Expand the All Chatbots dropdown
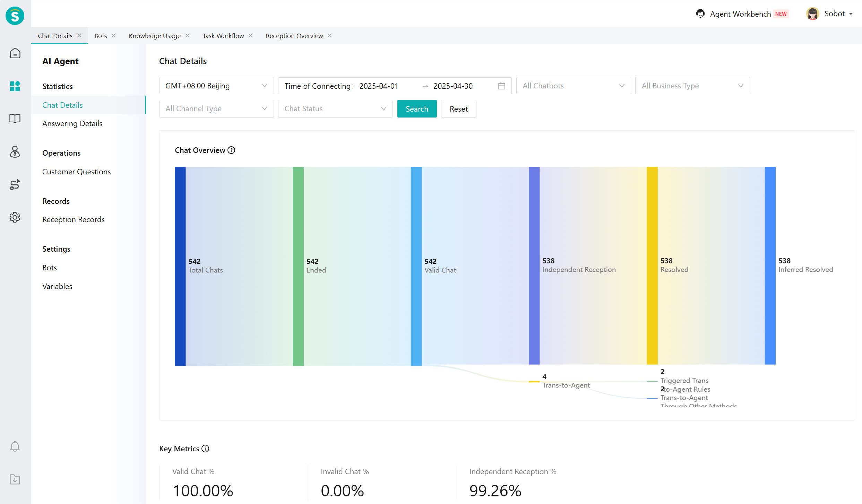Screen dimensions: 862x504 tap(621, 86)
